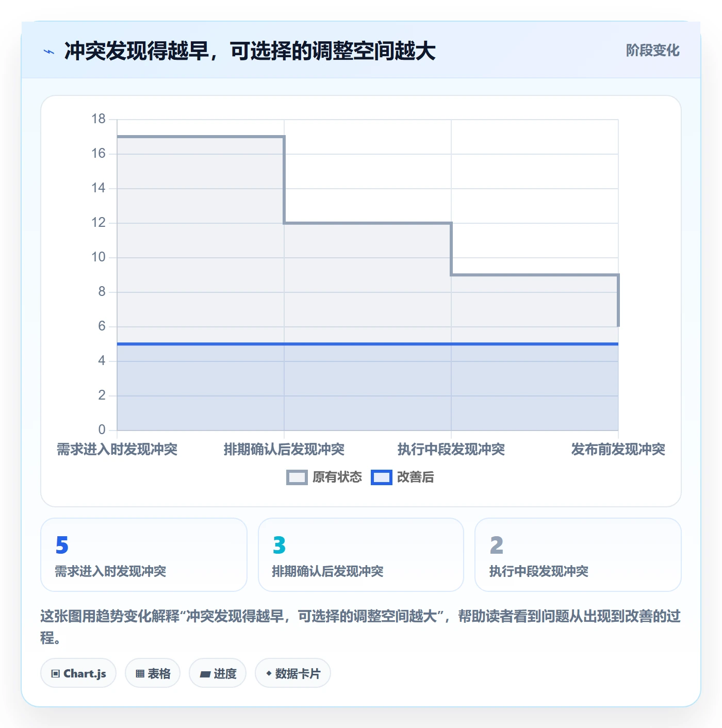The height and width of the screenshot is (728, 722).
Task: Toggle the 原有状态 legend swatch
Action: [x=297, y=477]
